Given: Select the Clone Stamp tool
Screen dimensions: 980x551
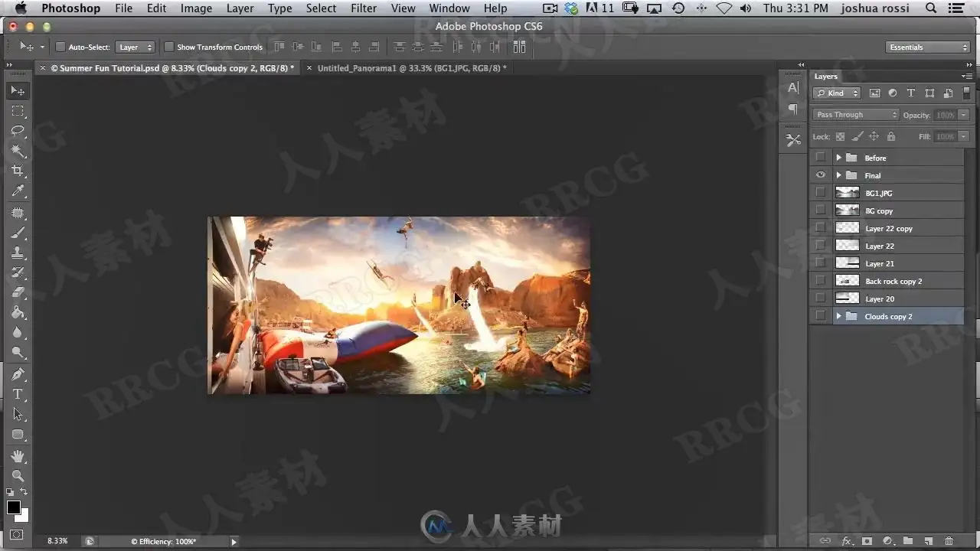Looking at the screenshot, I should pos(18,253).
